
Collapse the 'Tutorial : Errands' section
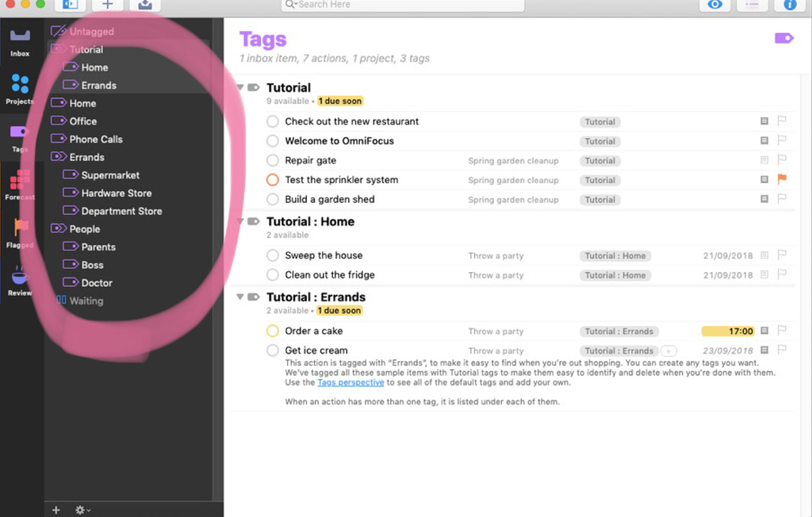click(240, 297)
